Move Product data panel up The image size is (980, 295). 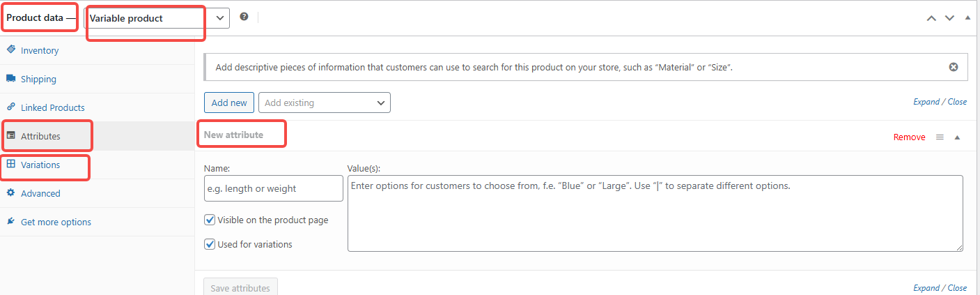pyautogui.click(x=931, y=18)
